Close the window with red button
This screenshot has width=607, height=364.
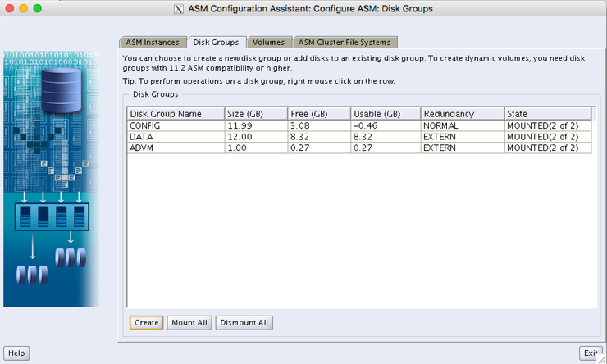10,8
